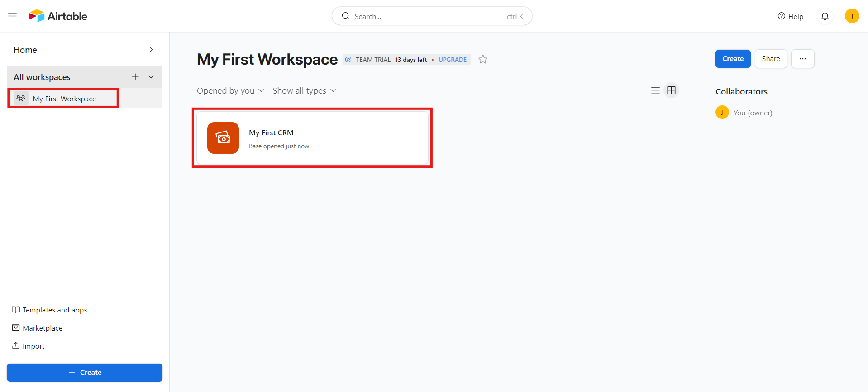Click the blue Create button in sidebar
Image resolution: width=868 pixels, height=392 pixels.
85,373
